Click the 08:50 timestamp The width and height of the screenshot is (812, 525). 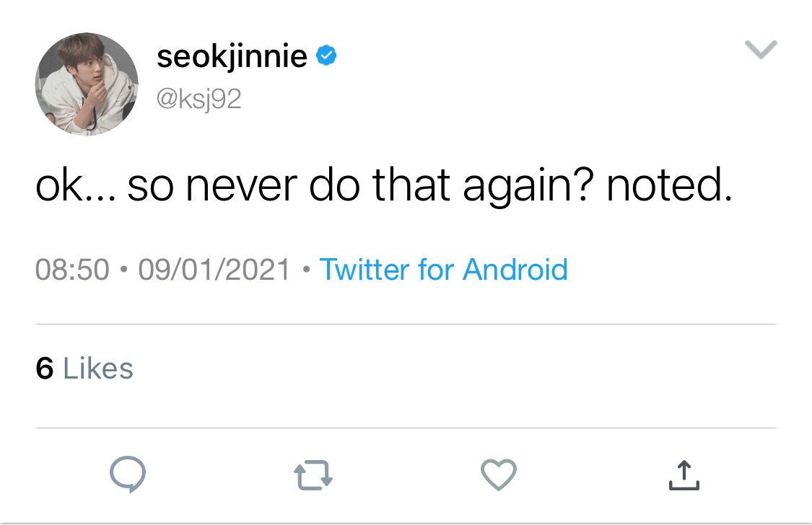pos(72,270)
